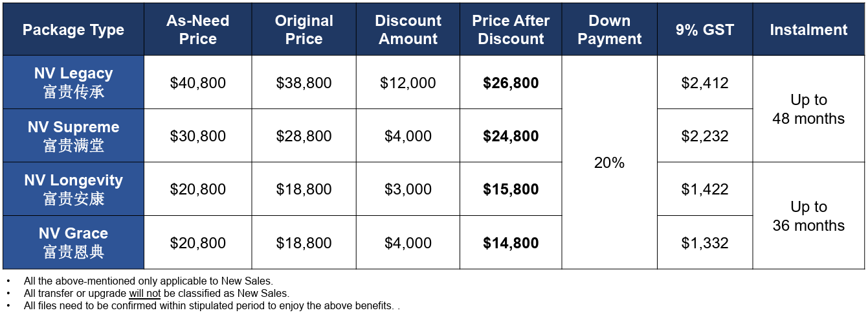This screenshot has width=868, height=317.
Task: Select the NV Longevity package cell
Action: 73,189
